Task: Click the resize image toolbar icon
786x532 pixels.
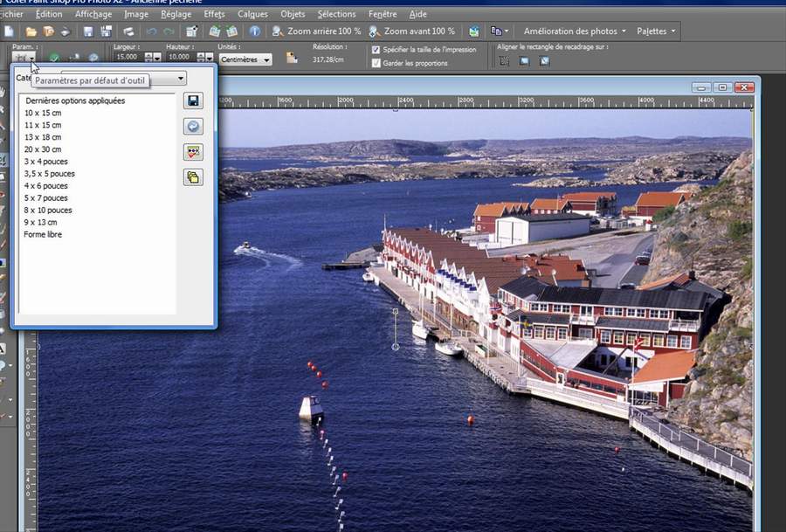Action: pos(191,31)
